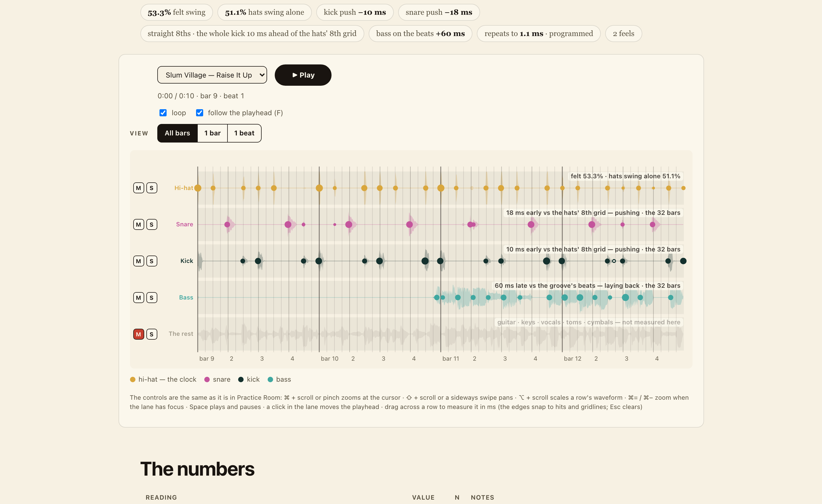Click the Hi-hat track label
Screen dimensions: 822x504
point(184,188)
